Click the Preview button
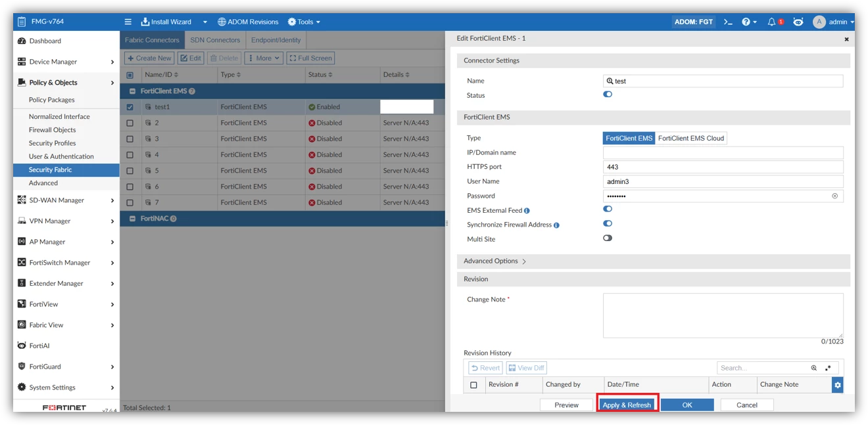The width and height of the screenshot is (868, 425). [566, 405]
